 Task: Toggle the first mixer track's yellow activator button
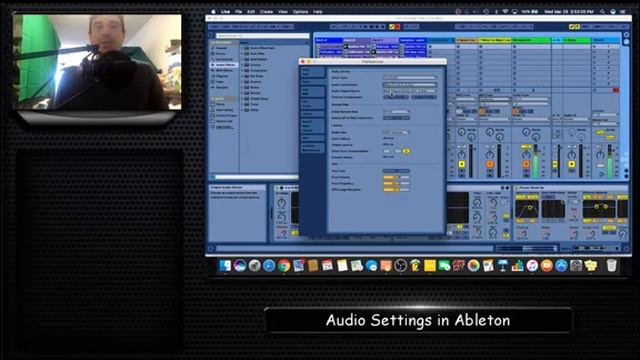(462, 164)
